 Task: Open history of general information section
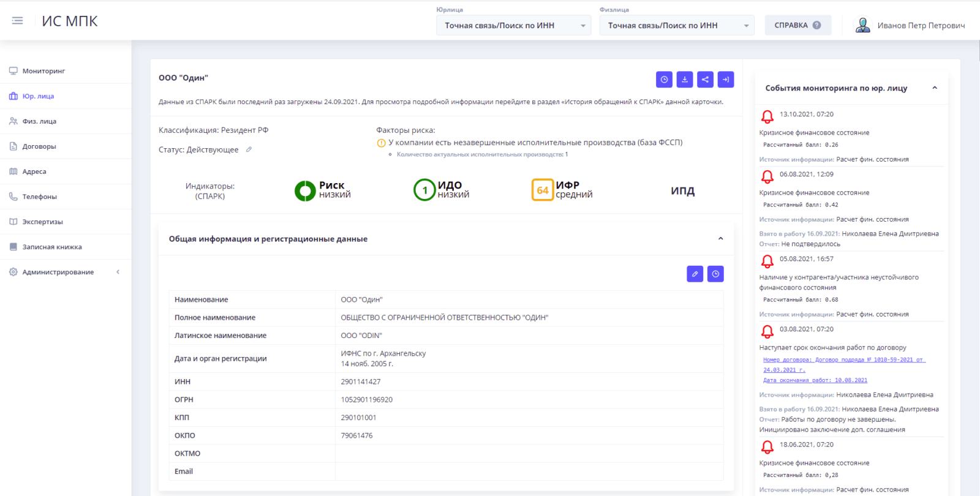tap(715, 274)
